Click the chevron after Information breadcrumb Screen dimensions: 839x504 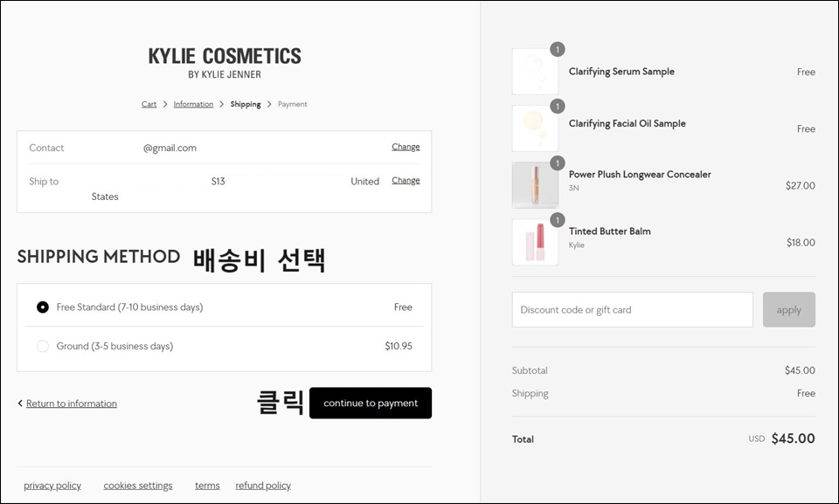click(x=221, y=104)
